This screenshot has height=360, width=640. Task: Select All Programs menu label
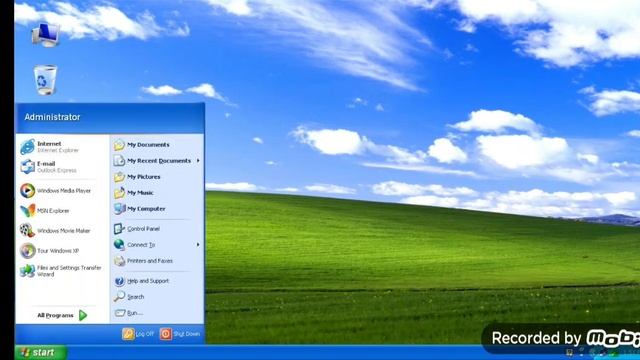[x=55, y=315]
